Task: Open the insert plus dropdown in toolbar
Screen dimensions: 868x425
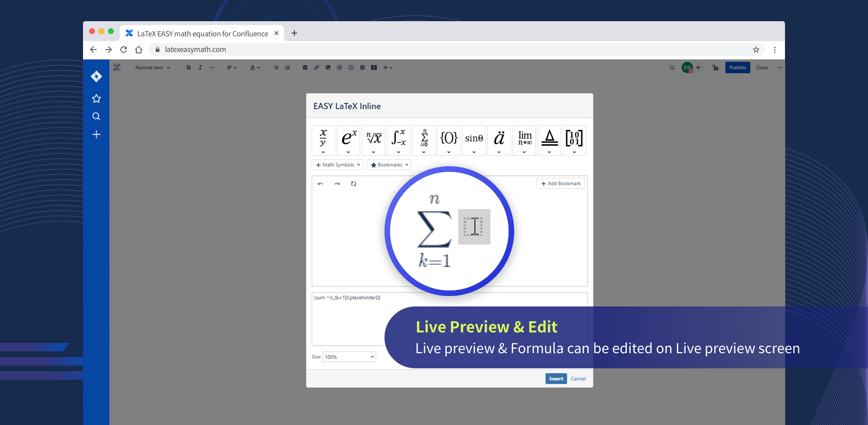Action: [388, 68]
